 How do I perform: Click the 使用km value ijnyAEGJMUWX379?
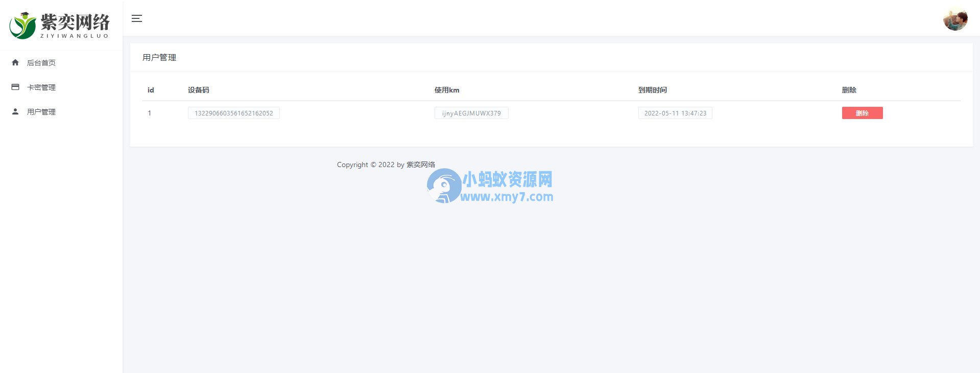[x=471, y=113]
